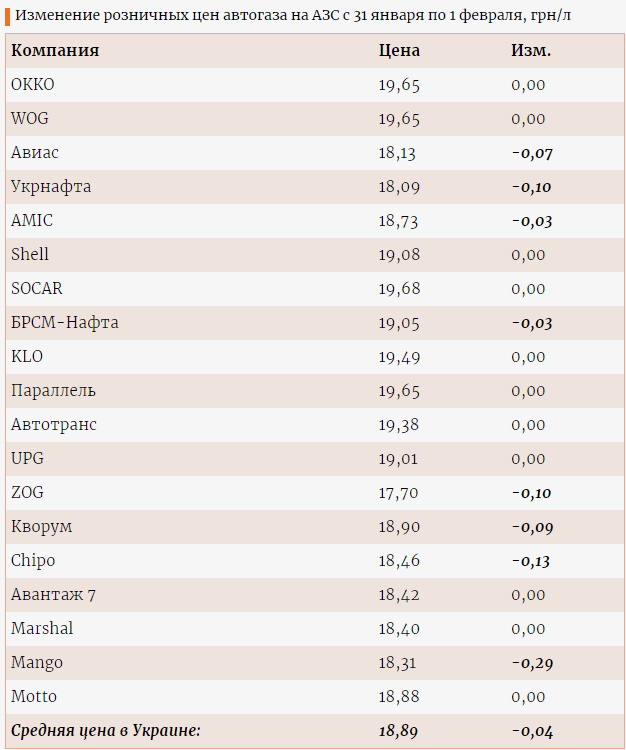The height and width of the screenshot is (750, 626).
Task: Select the OKKO company row name
Action: (32, 84)
